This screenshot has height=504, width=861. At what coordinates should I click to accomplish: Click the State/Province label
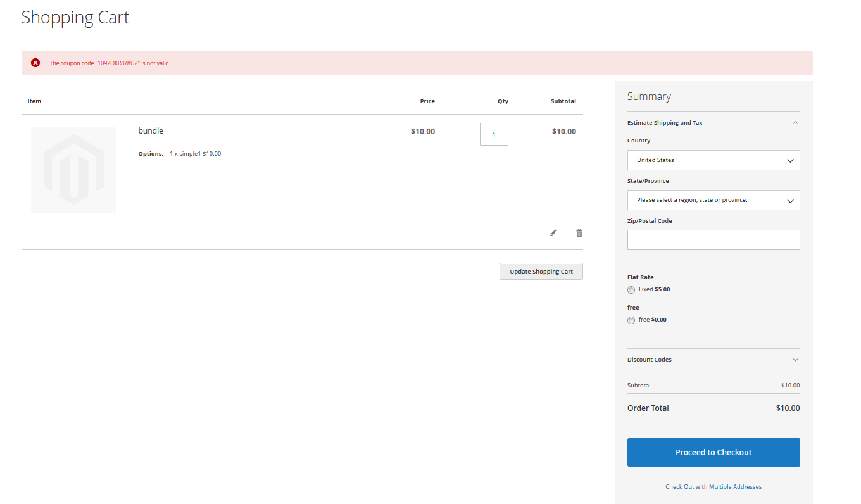pos(648,181)
